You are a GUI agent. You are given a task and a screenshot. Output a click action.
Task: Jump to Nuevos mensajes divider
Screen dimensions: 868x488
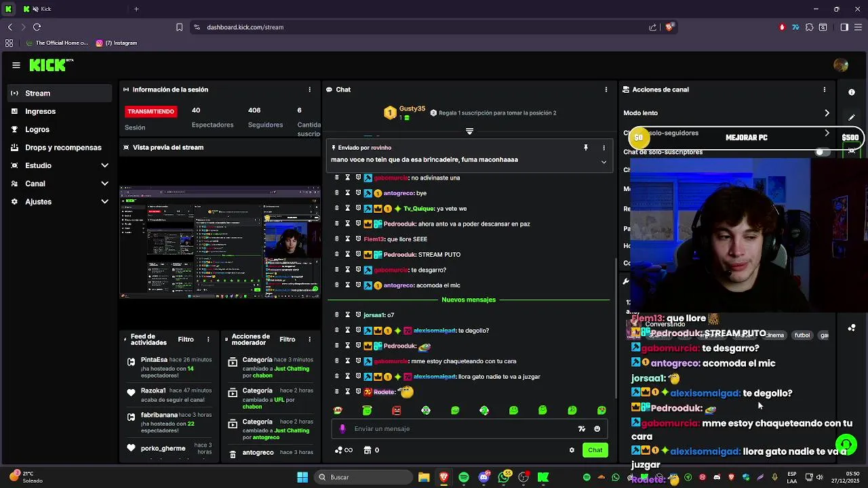pyautogui.click(x=469, y=300)
